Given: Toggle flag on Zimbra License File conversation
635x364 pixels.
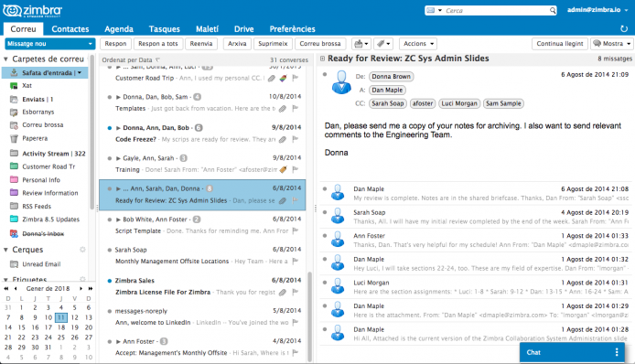Looking at the screenshot, I should coord(296,292).
